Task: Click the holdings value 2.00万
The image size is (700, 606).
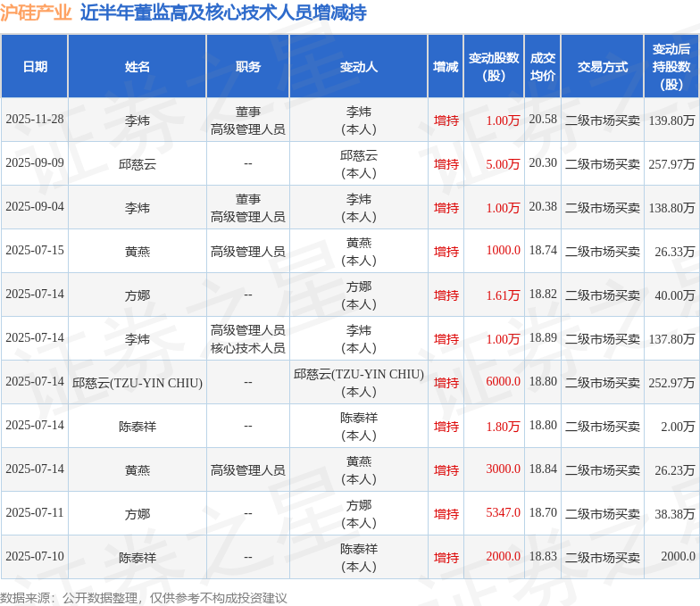Action: click(x=678, y=427)
